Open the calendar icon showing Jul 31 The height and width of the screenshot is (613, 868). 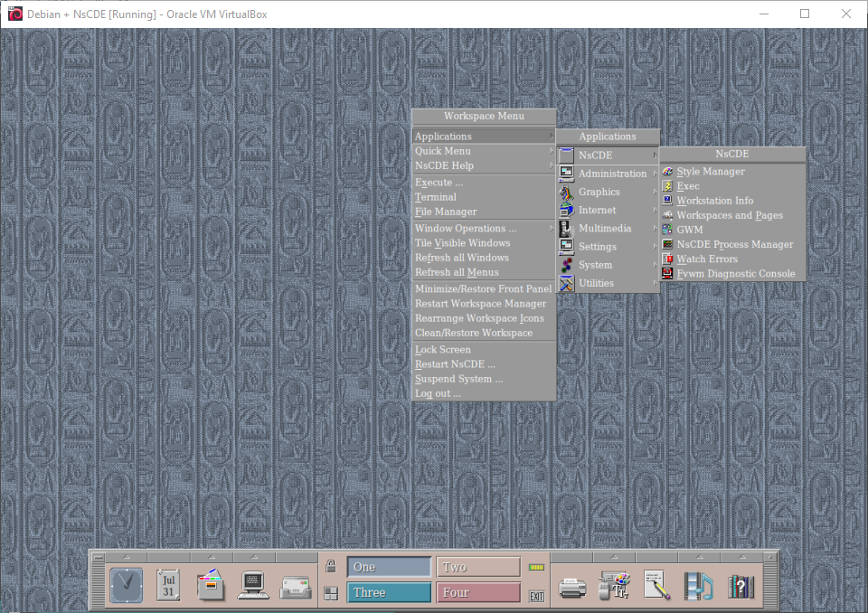pyautogui.click(x=168, y=585)
